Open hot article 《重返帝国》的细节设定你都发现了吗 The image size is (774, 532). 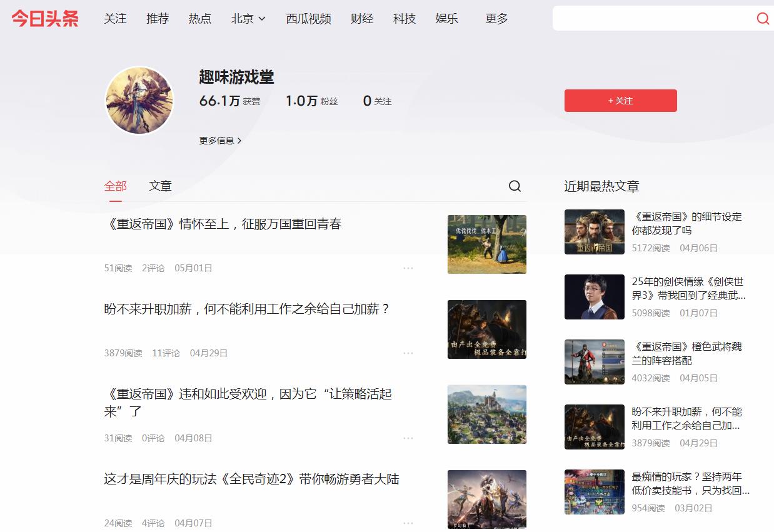pos(687,224)
